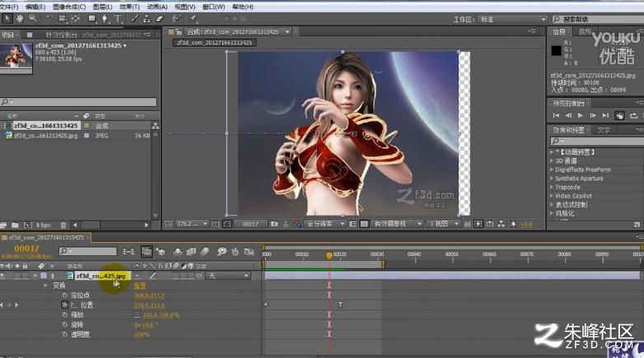644x358 pixels.
Task: Create a new folder in the project panel
Action: point(15,225)
